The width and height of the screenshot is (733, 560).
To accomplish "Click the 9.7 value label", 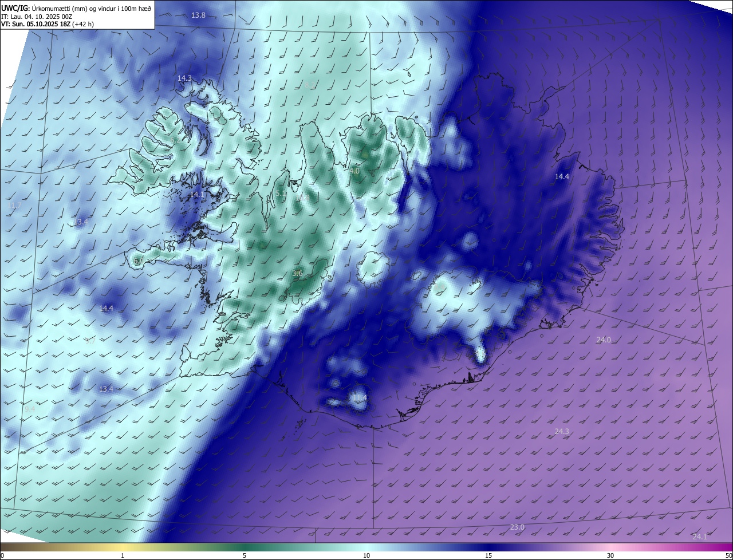I will coord(90,341).
